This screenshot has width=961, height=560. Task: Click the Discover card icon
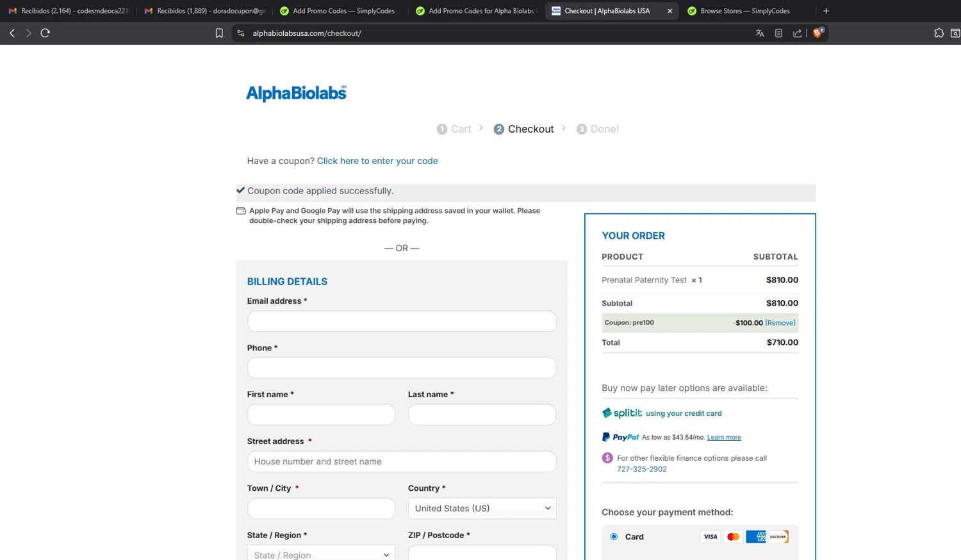tap(778, 537)
